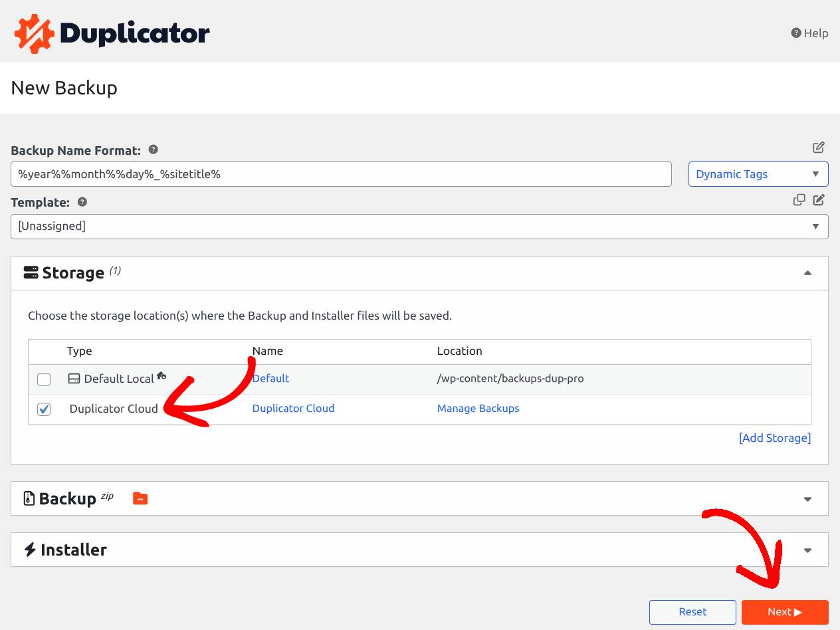840x630 pixels.
Task: Click the edit icon above Dynamic Tags
Action: (819, 148)
